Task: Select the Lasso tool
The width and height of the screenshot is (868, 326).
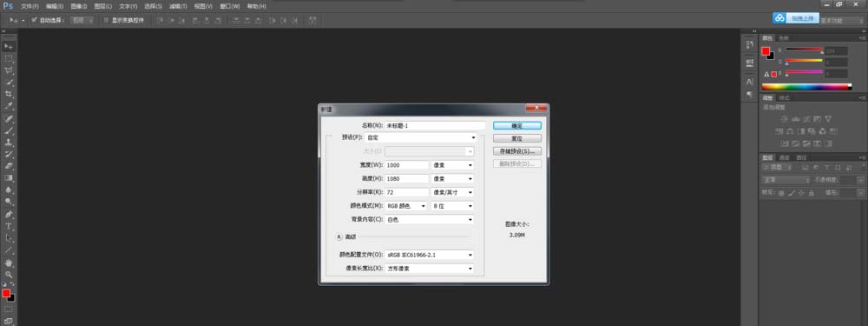Action: point(9,71)
